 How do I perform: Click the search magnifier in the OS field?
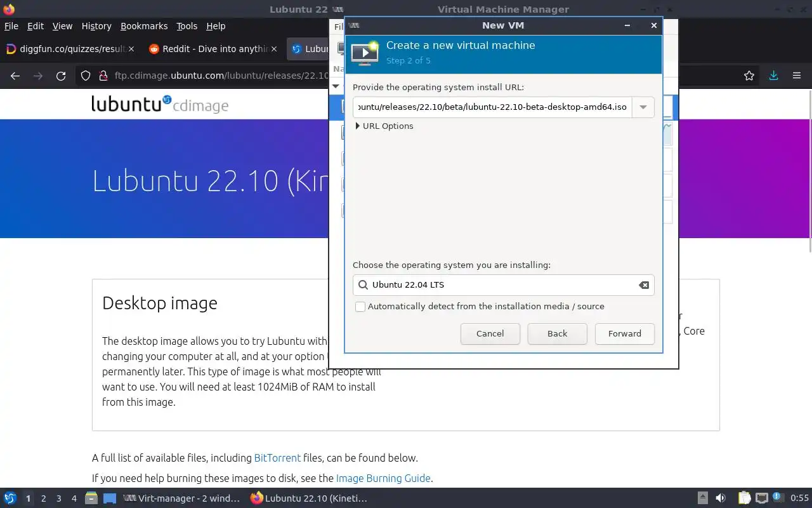tap(363, 285)
